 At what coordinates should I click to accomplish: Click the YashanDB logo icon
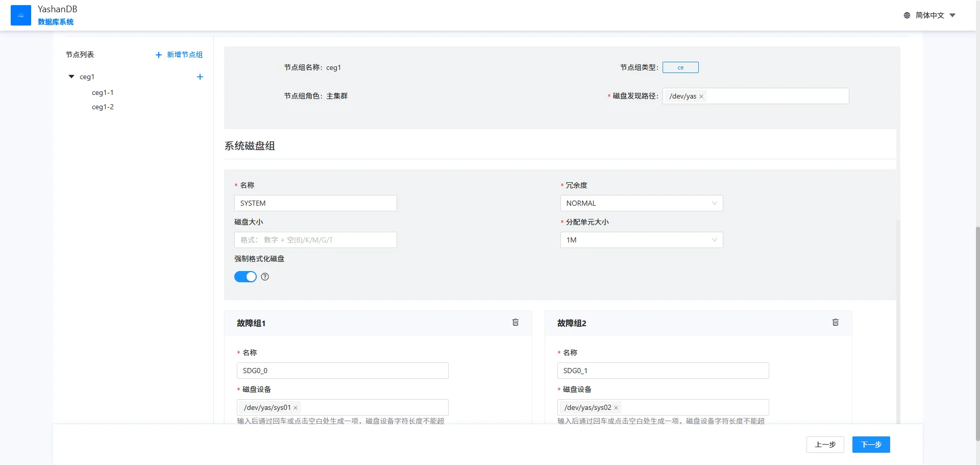point(21,15)
